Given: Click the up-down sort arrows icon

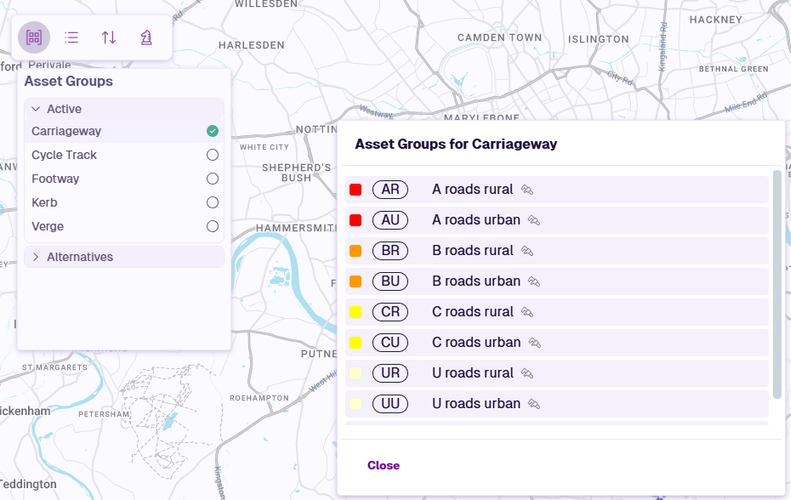Looking at the screenshot, I should 108,37.
